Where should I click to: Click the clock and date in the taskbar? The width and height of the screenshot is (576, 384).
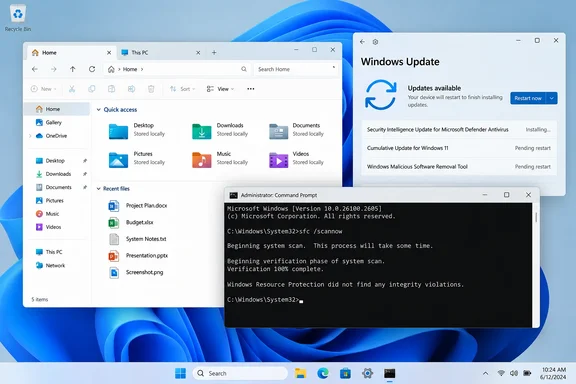554,373
